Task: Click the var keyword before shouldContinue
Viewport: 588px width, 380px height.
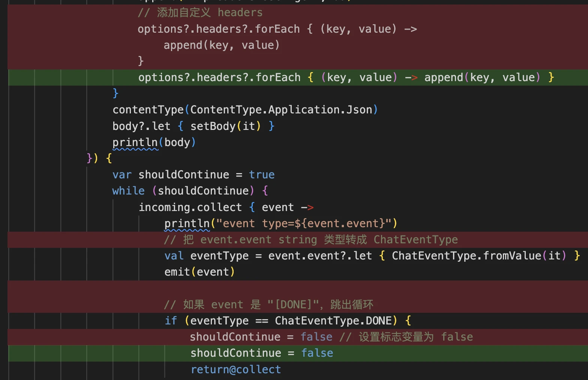Action: 122,175
